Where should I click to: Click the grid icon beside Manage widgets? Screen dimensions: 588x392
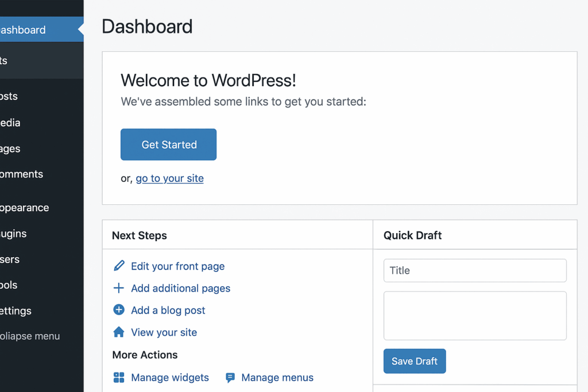coord(119,377)
